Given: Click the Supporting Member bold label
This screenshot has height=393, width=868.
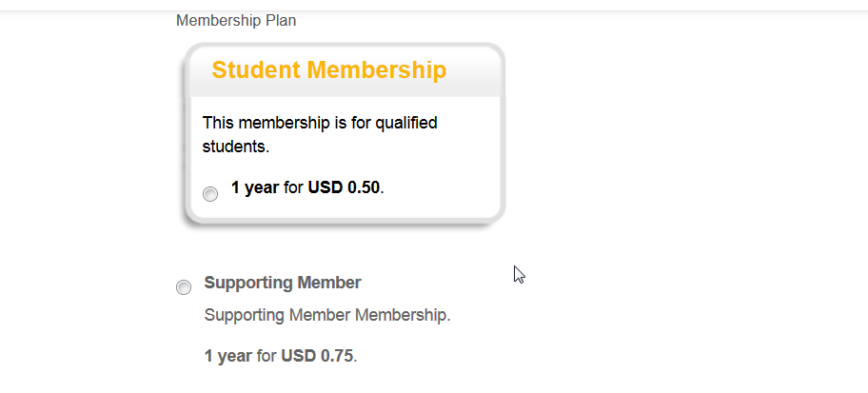Looking at the screenshot, I should point(283,283).
